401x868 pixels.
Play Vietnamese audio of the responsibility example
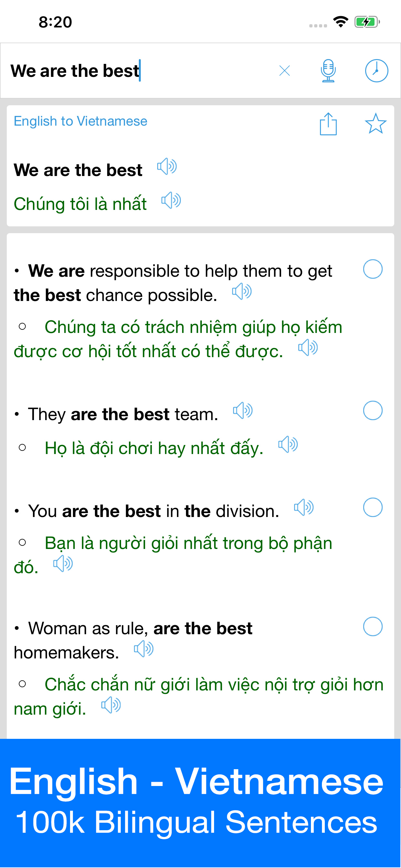click(308, 347)
